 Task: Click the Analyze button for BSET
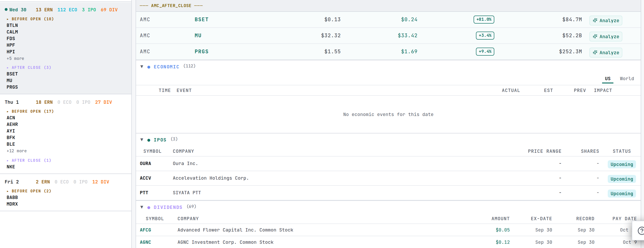click(x=605, y=20)
